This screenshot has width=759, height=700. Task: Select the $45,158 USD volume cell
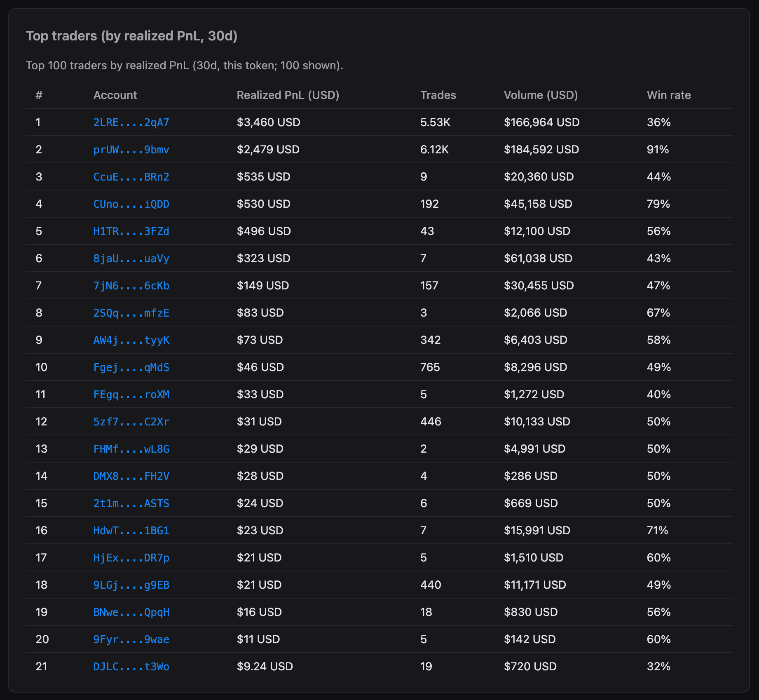coord(538,204)
